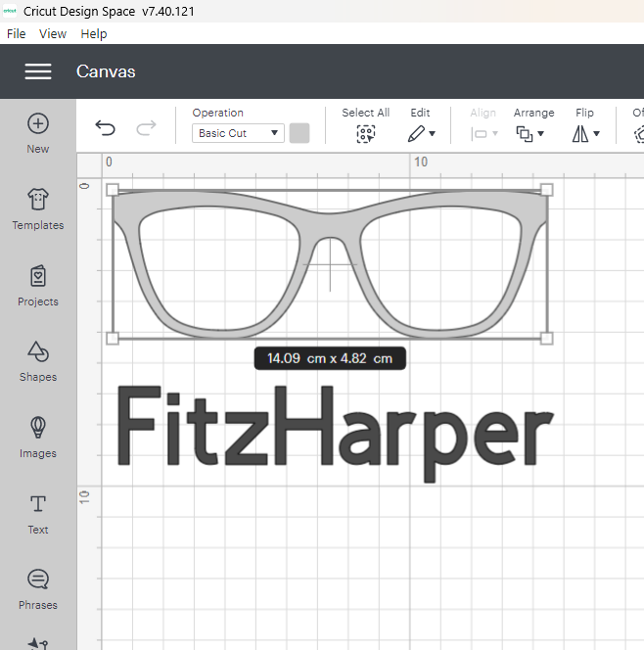Click the gray operation color swatch
The width and height of the screenshot is (644, 650).
299,133
